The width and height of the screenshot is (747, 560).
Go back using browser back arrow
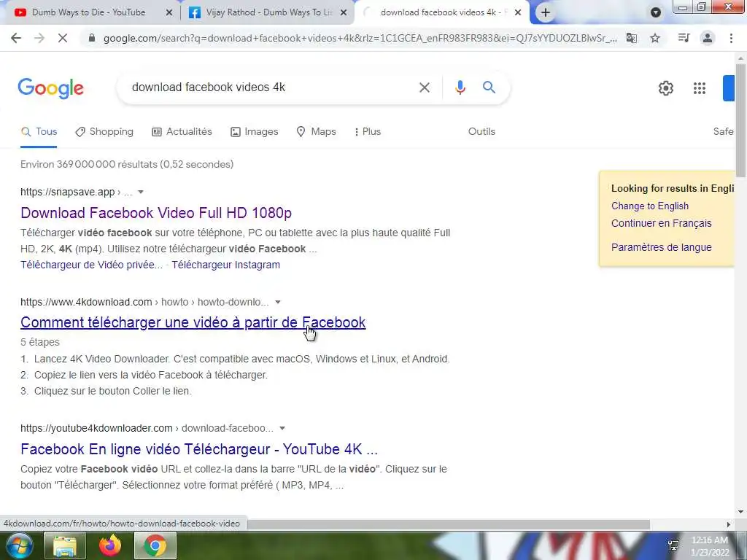tap(16, 38)
